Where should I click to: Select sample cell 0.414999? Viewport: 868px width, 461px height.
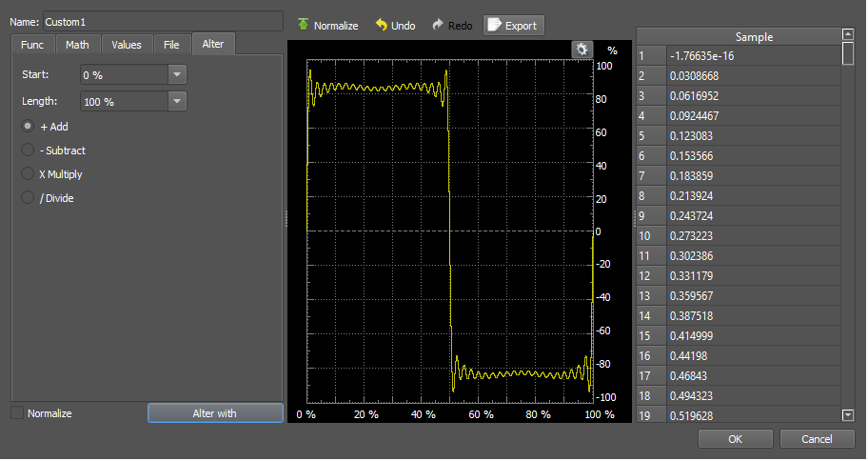(x=754, y=336)
